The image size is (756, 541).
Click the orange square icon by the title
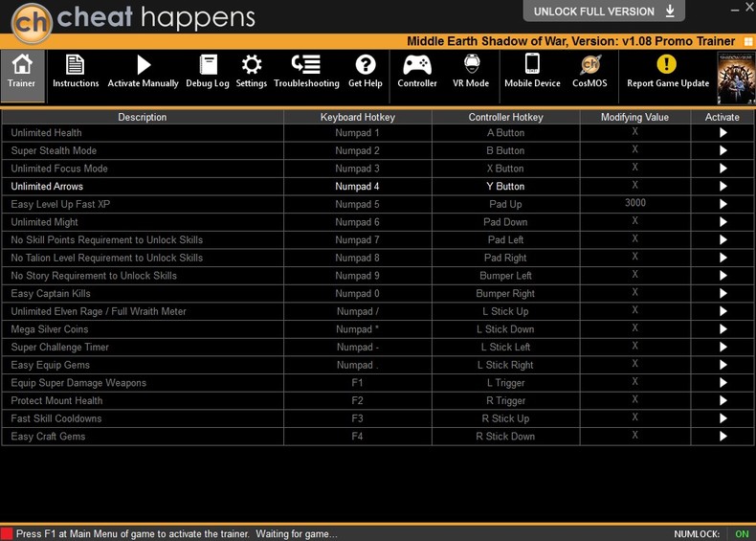pos(748,41)
